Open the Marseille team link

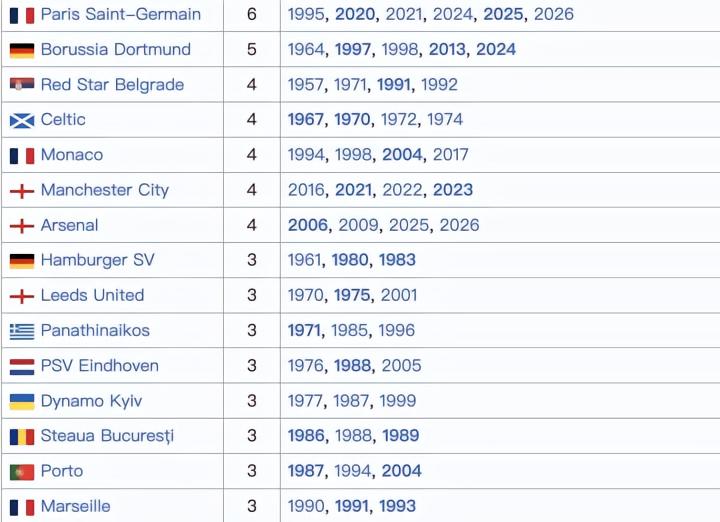pos(75,507)
